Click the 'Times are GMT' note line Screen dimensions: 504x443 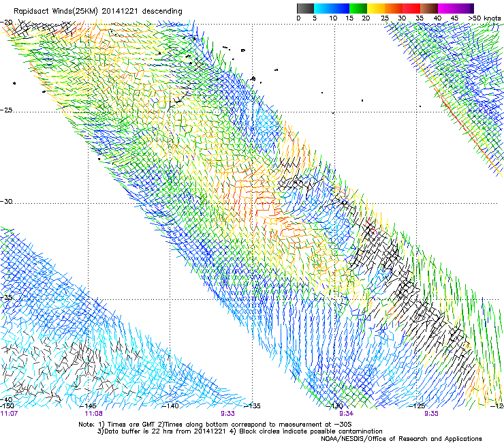tap(215, 425)
